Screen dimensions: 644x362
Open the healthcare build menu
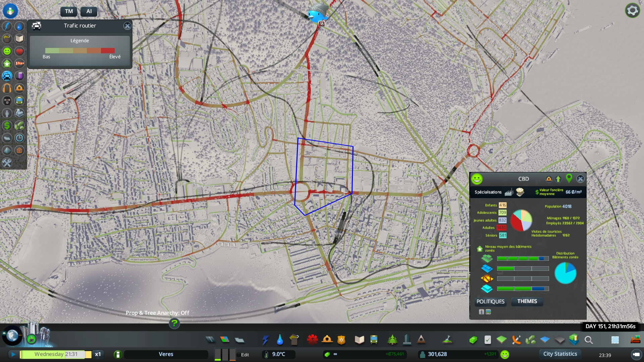tap(312, 340)
